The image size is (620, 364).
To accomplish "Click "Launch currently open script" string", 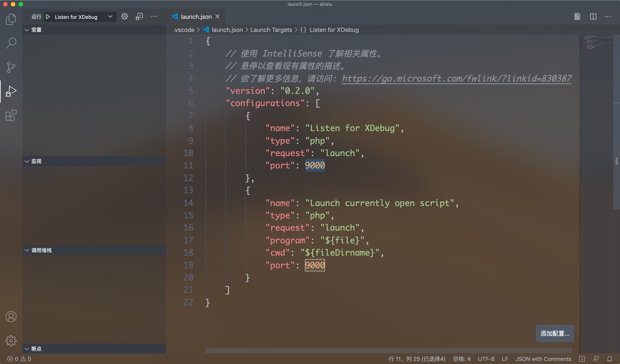I will tap(380, 203).
